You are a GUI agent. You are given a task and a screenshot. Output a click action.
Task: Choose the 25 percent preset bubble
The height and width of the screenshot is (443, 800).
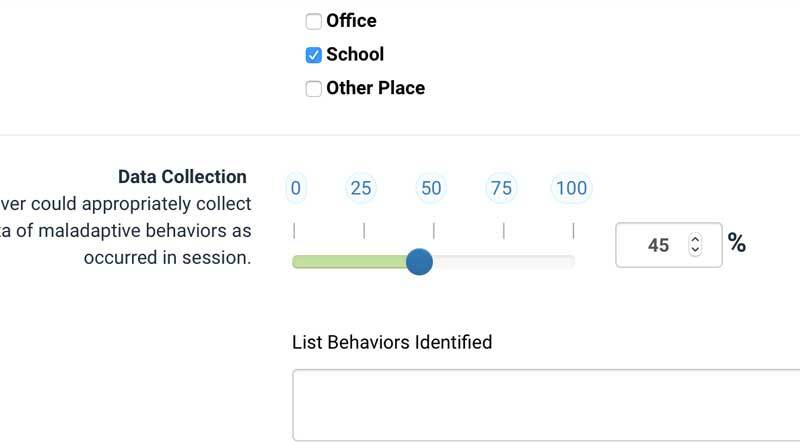point(361,188)
